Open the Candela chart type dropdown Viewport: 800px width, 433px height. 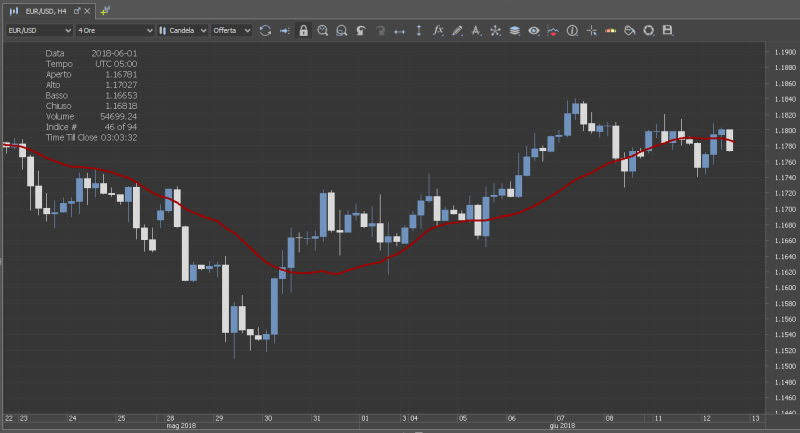coord(181,31)
